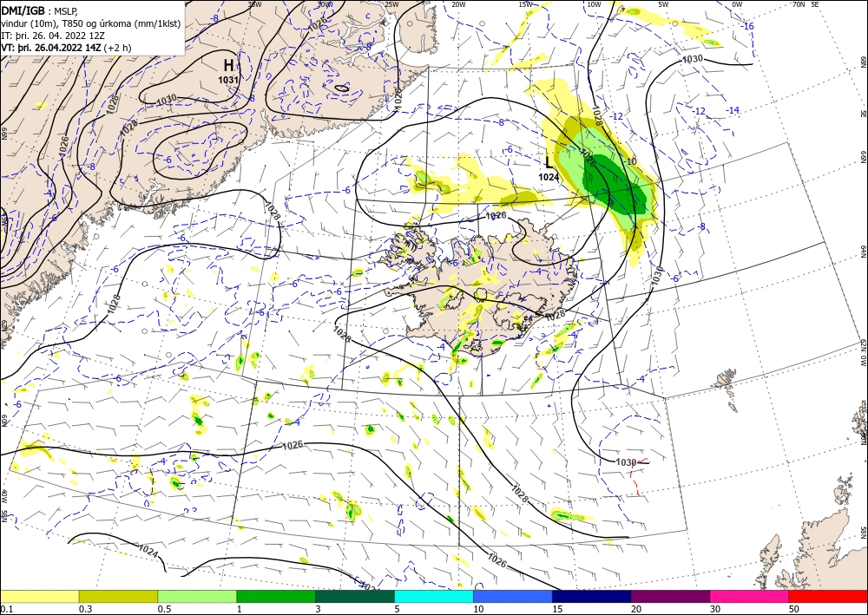Click the '15W' longitude label at top
Screen dimensions: 868x615
point(526,4)
